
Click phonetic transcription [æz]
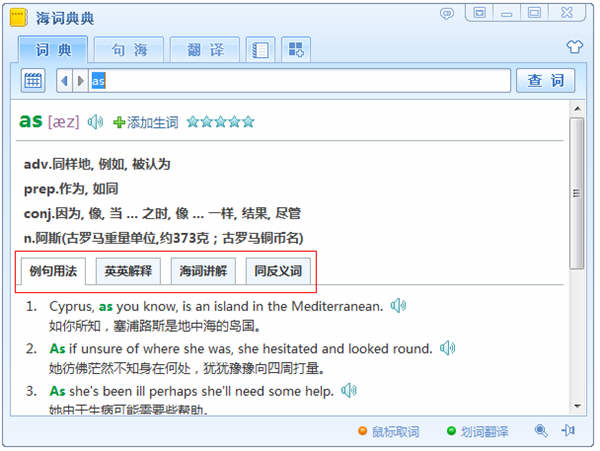64,122
